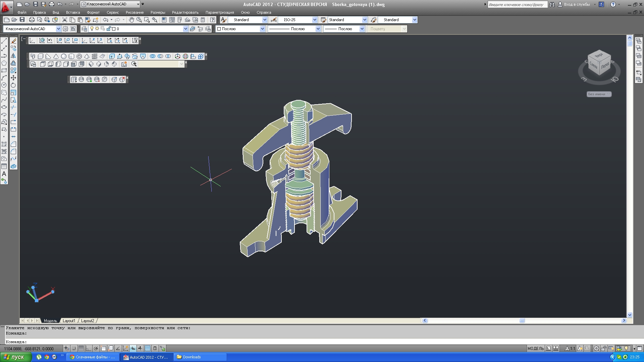644x362 pixels.
Task: Click the rotate UCS about X icon
Action: pos(110,41)
